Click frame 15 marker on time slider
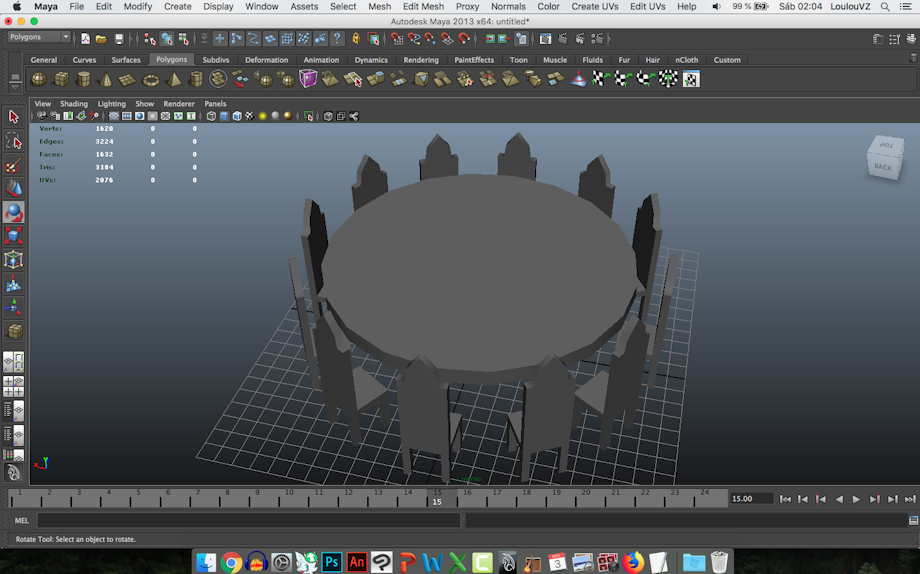 coord(437,499)
